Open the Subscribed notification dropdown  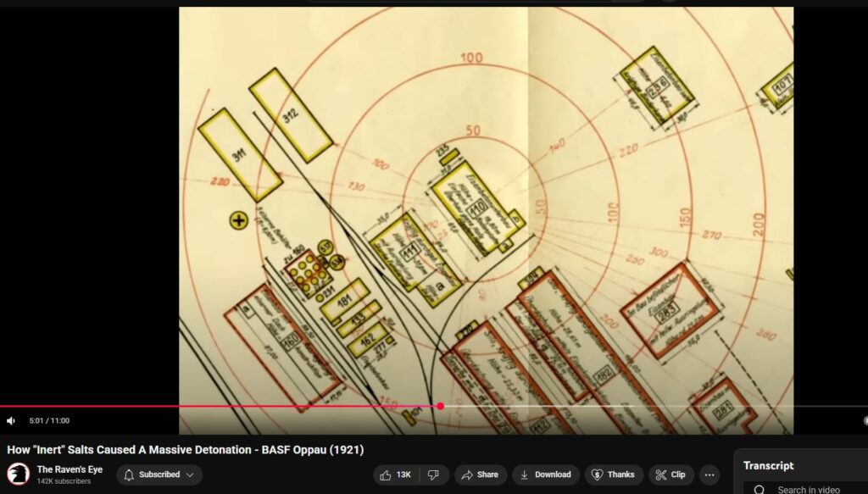click(x=159, y=475)
